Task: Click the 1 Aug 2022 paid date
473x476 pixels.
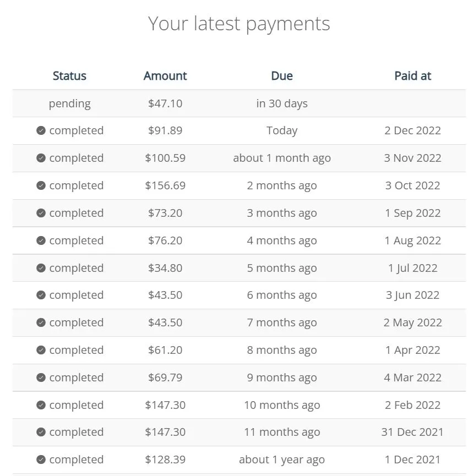Action: pyautogui.click(x=412, y=240)
